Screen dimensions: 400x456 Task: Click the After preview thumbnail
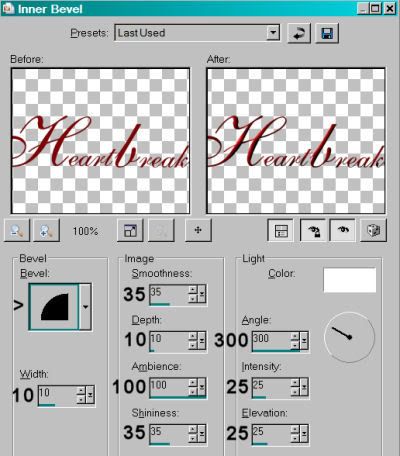pos(296,141)
